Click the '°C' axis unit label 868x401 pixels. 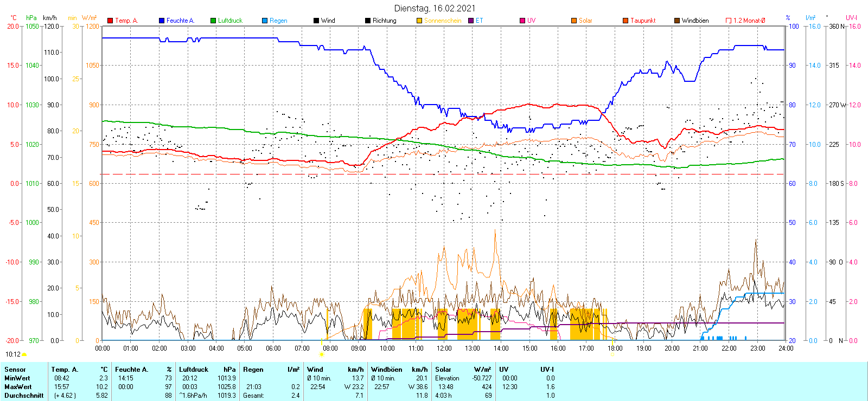(x=14, y=18)
